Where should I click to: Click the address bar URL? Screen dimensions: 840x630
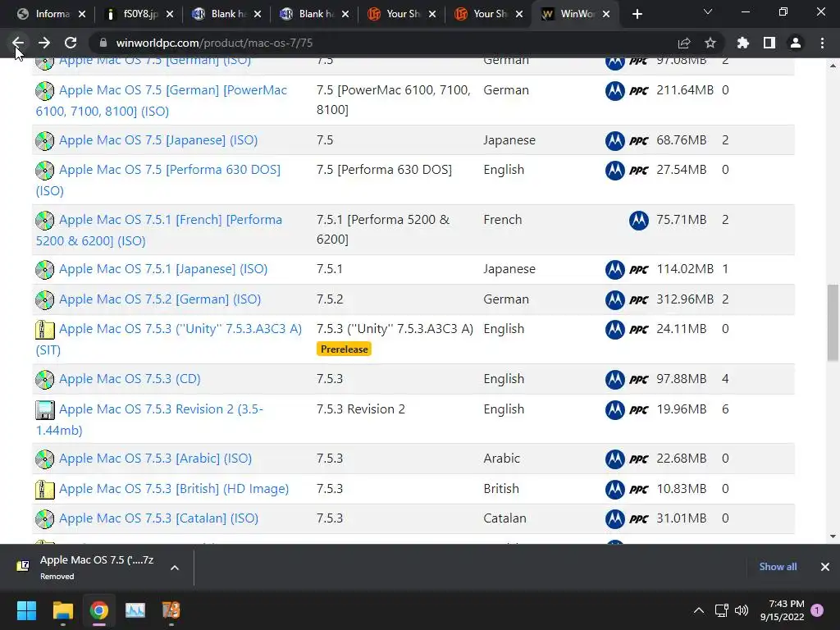[214, 43]
